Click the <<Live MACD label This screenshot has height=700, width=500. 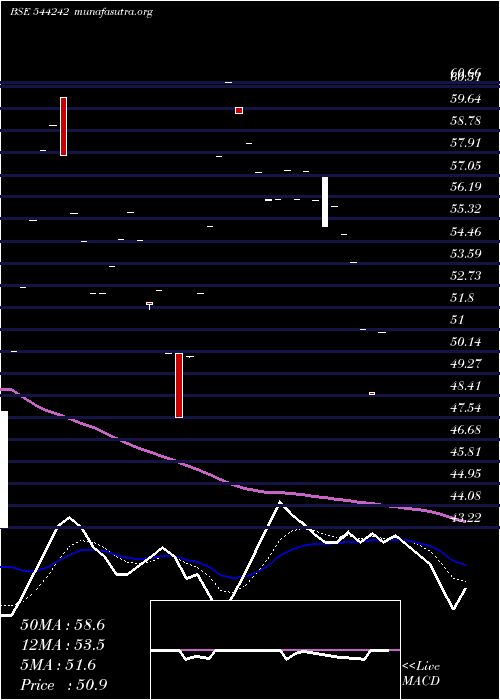point(421,673)
